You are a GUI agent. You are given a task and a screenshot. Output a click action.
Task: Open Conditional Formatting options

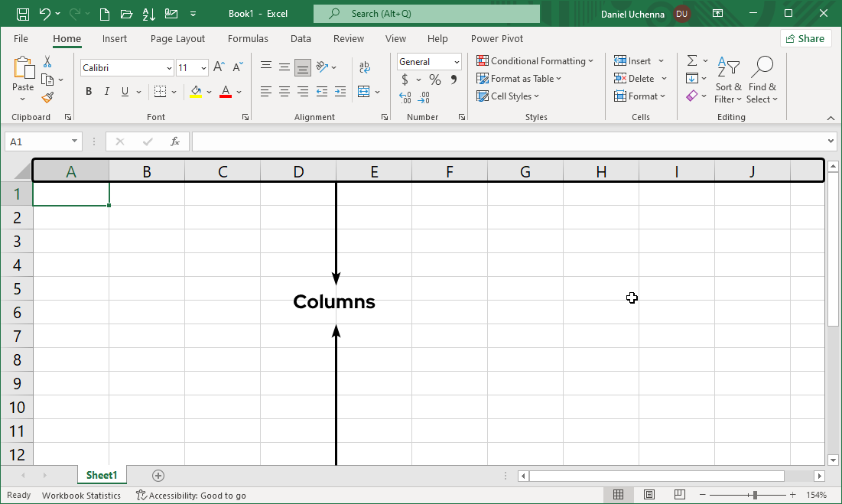coord(535,60)
